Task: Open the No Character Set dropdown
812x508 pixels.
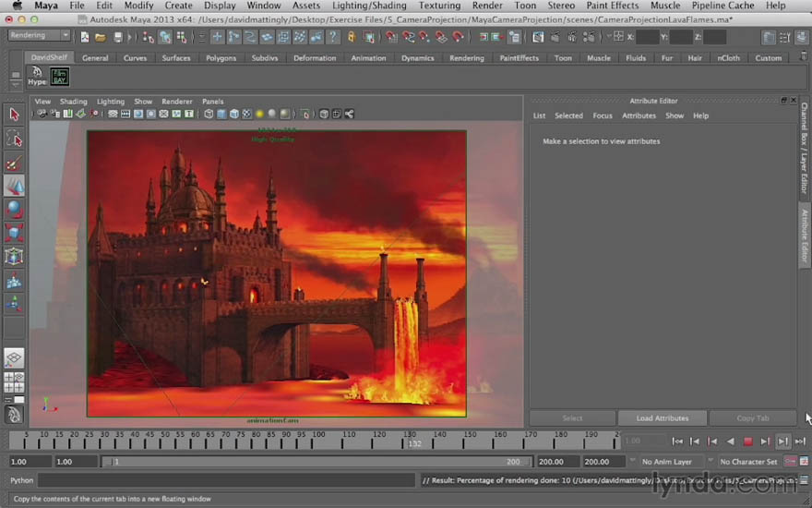Action: [744, 461]
